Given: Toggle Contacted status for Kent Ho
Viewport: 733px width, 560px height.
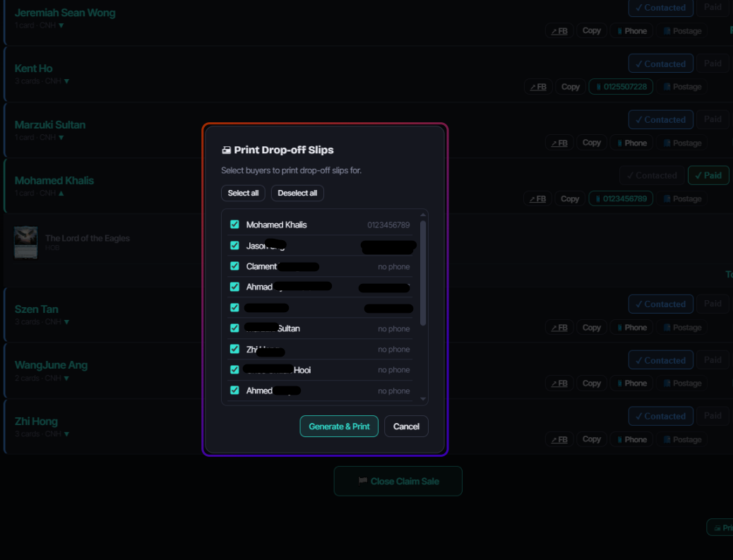Looking at the screenshot, I should [660, 64].
